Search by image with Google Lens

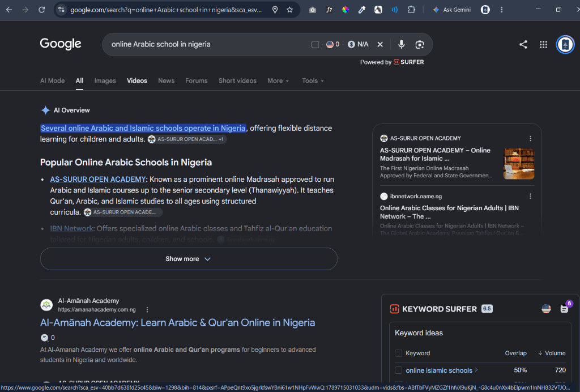pyautogui.click(x=420, y=44)
